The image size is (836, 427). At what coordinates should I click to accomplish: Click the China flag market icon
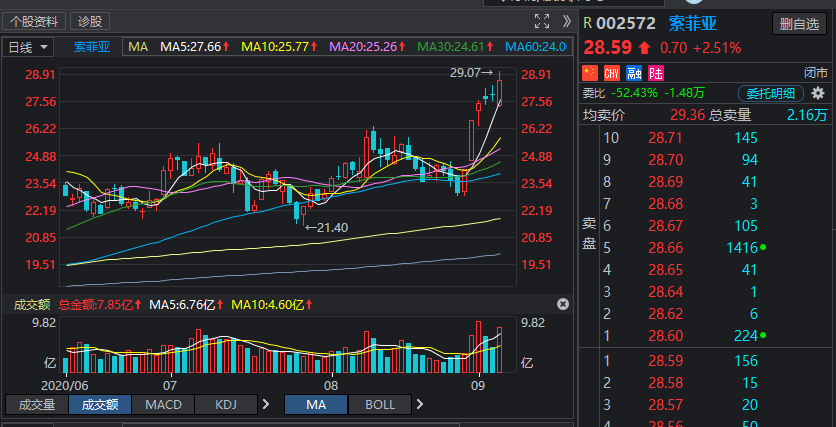point(590,72)
